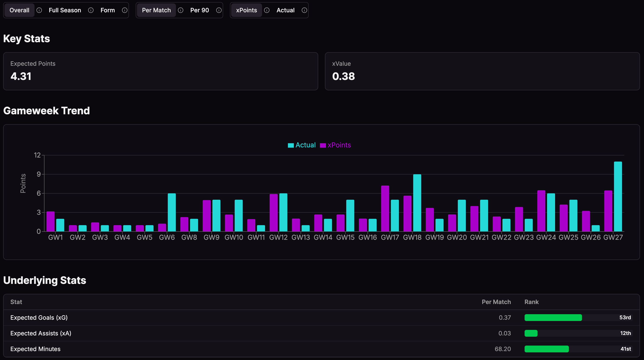Image resolution: width=644 pixels, height=360 pixels.
Task: Select the Overall filter option
Action: tap(19, 10)
